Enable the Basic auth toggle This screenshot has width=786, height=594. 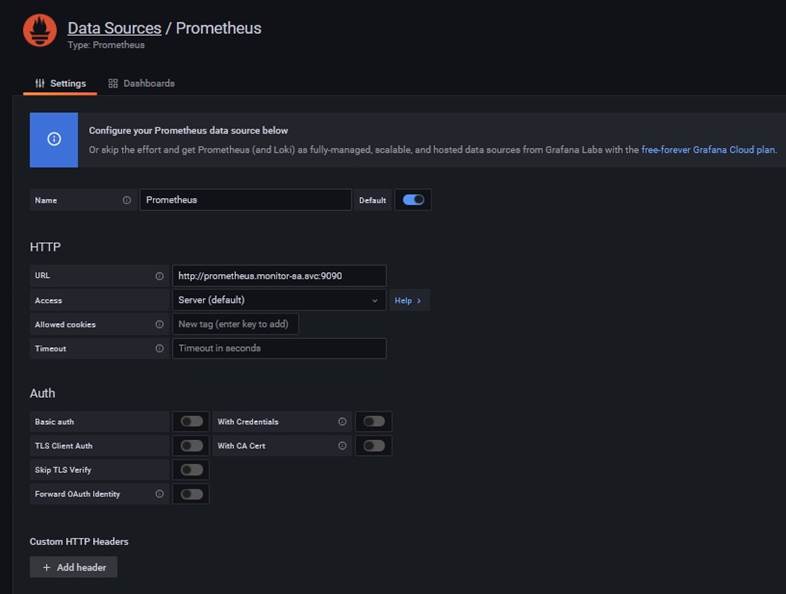coord(191,422)
